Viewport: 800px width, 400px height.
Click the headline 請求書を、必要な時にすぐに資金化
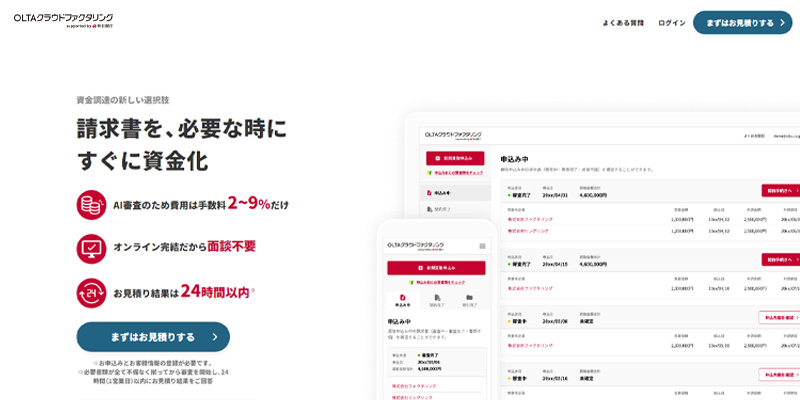point(182,145)
